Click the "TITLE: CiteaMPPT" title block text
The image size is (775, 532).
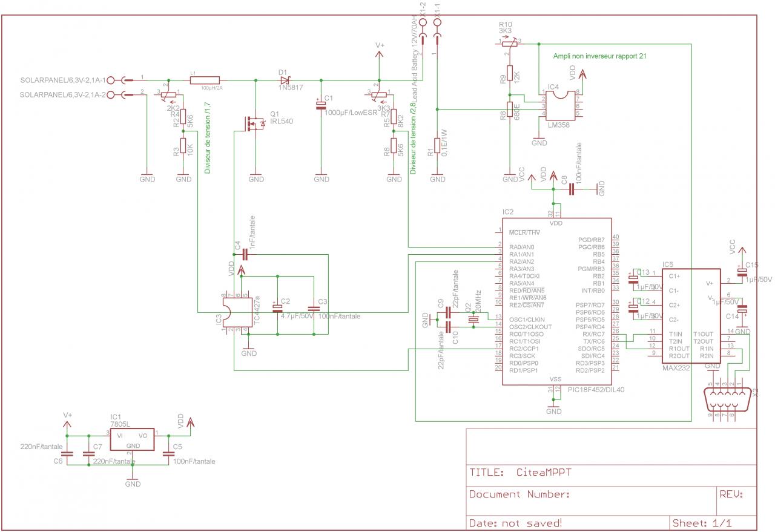coord(520,472)
